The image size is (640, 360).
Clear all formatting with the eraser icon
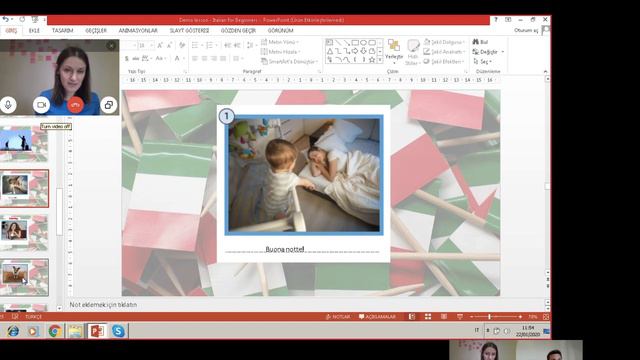click(x=182, y=45)
